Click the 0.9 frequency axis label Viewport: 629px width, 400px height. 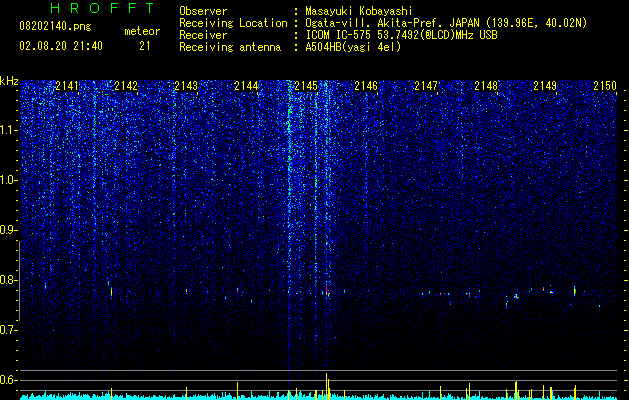coord(9,230)
